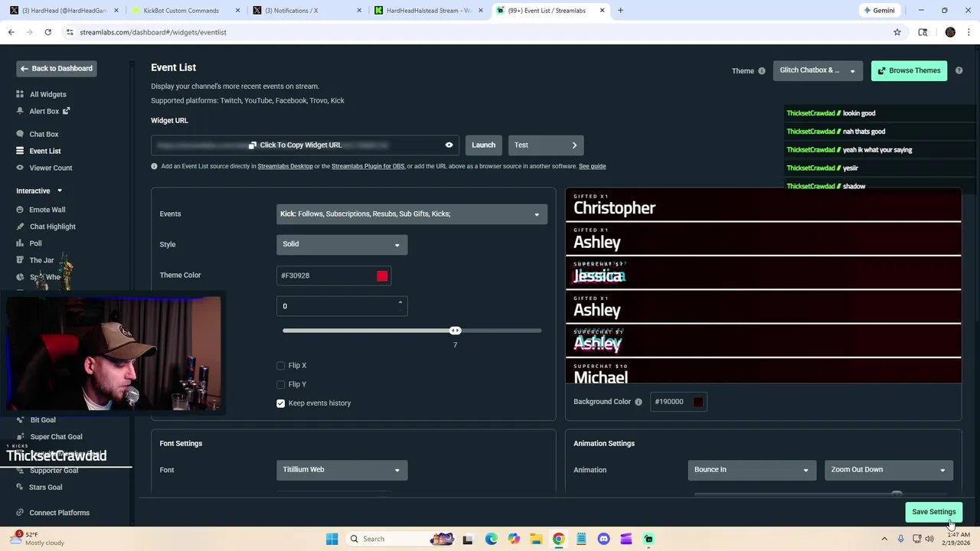Open Chat Highlight widget
This screenshot has width=980, height=551.
52,227
